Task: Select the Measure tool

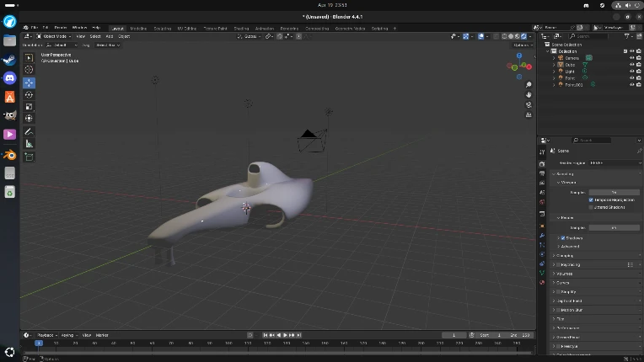Action: (x=29, y=143)
